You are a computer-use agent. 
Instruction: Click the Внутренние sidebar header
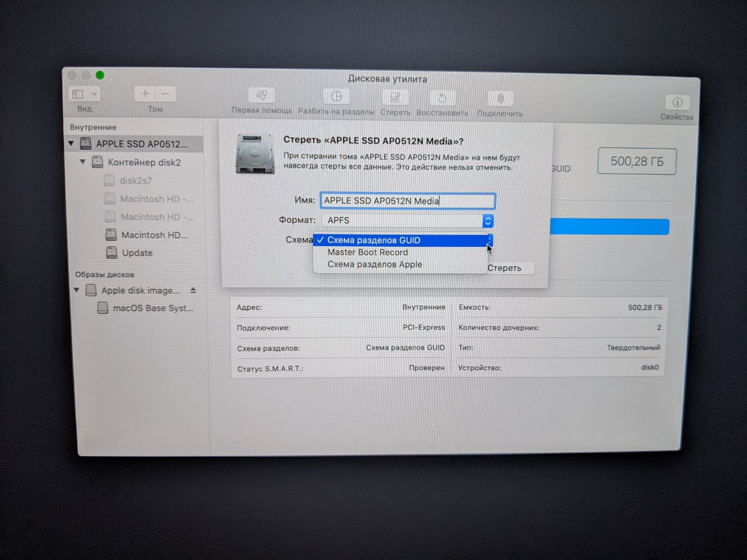click(x=93, y=127)
